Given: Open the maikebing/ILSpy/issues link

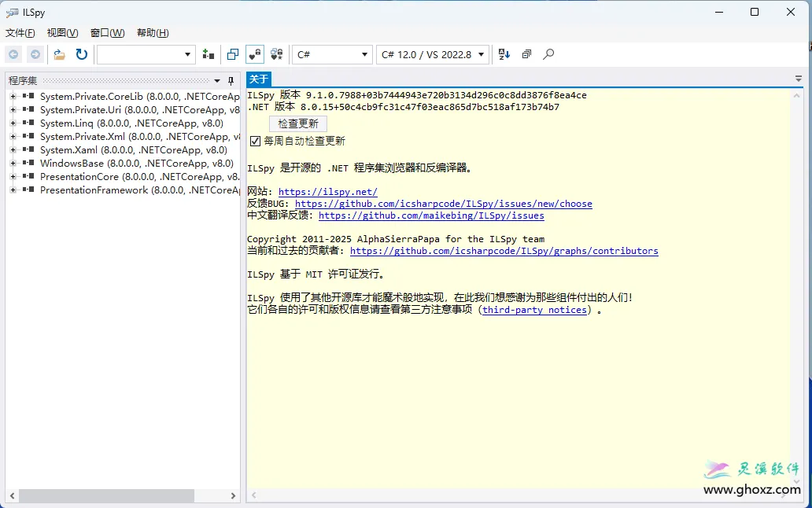Looking at the screenshot, I should click(x=431, y=215).
